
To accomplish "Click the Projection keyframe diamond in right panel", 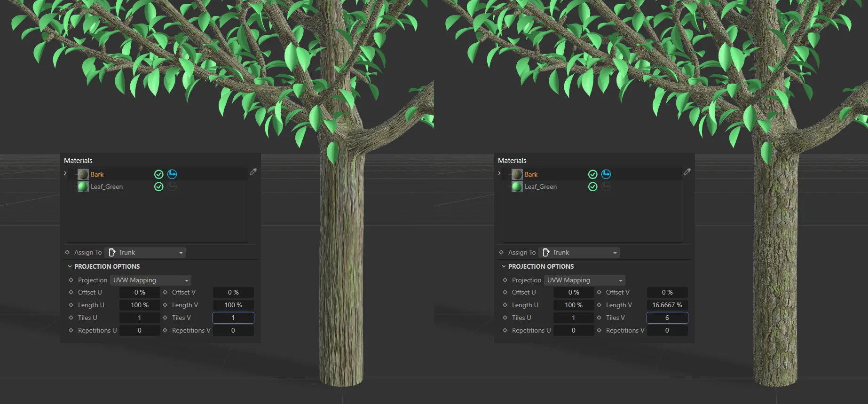I will [x=505, y=280].
